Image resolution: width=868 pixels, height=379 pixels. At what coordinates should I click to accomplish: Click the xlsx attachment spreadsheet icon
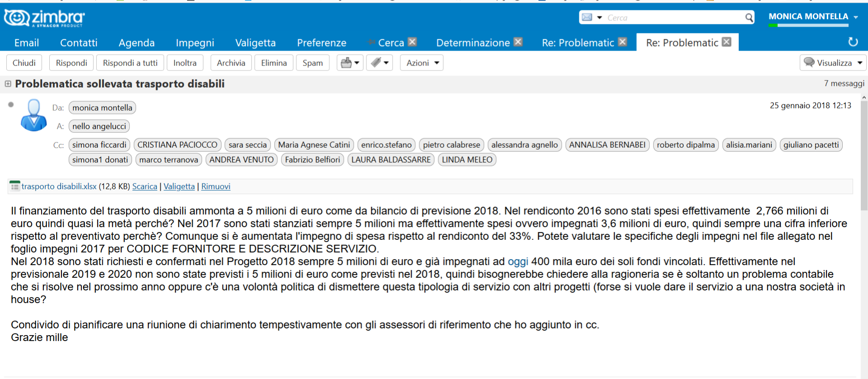tap(15, 186)
